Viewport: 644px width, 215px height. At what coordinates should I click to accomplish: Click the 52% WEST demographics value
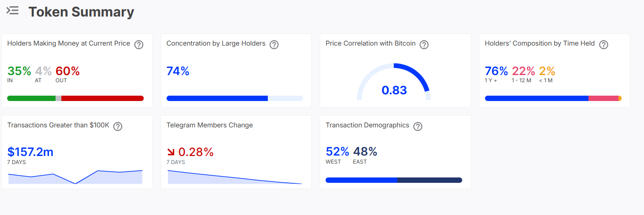tap(337, 152)
